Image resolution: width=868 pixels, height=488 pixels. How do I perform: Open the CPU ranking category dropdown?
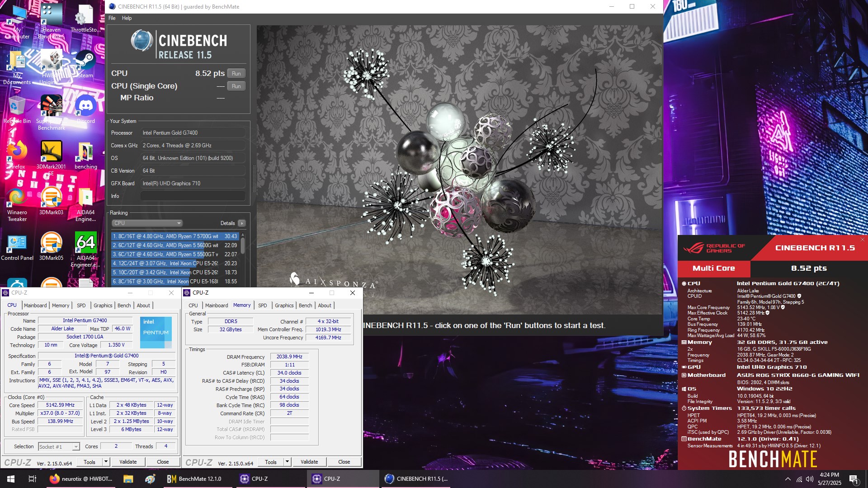click(x=147, y=223)
